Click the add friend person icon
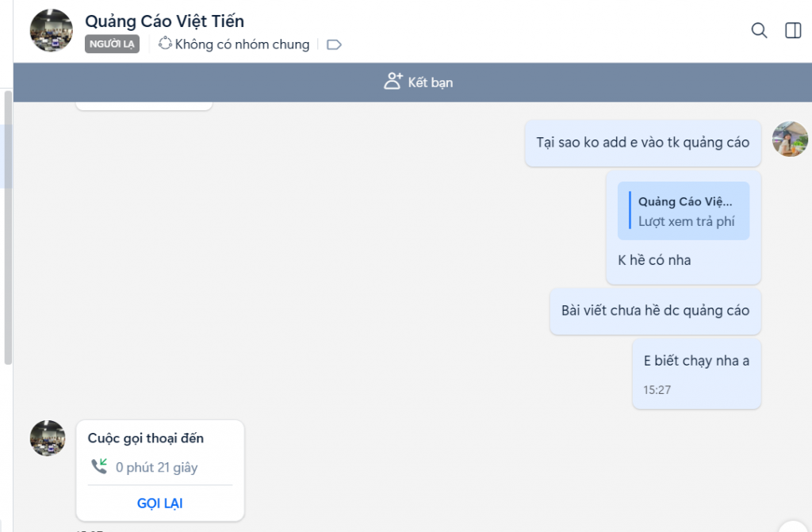 tap(393, 82)
